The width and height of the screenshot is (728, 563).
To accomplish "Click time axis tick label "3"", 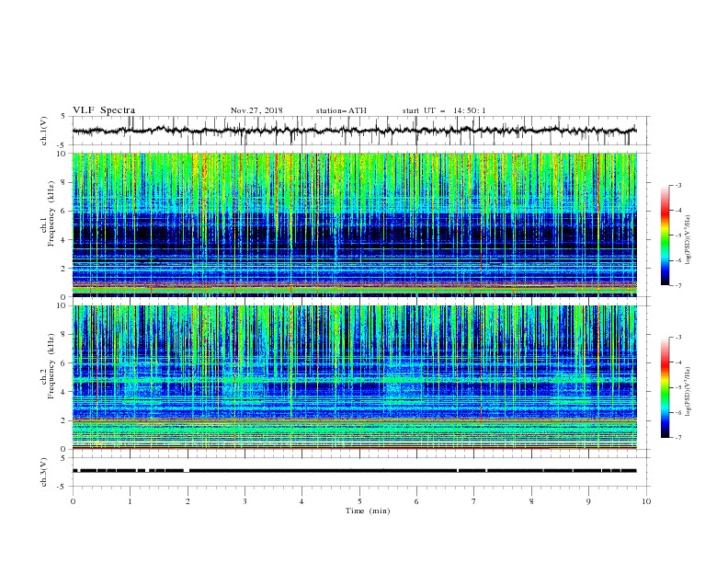I will [245, 501].
